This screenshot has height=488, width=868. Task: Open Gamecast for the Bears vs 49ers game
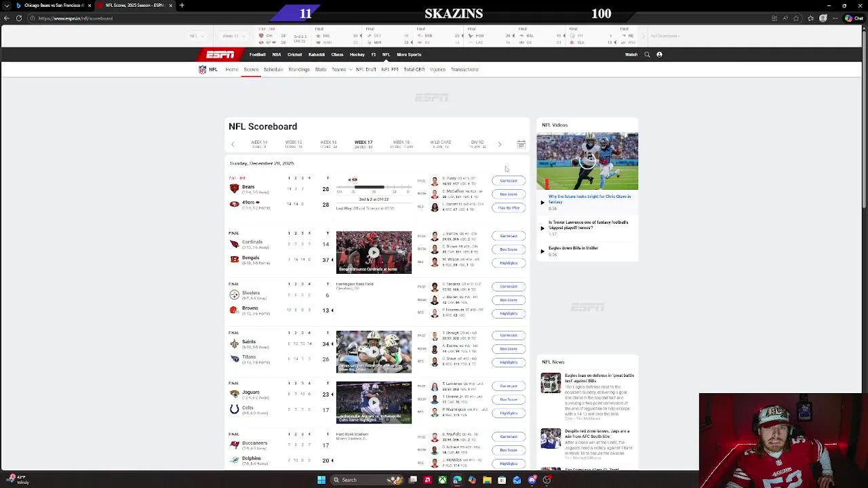coord(509,181)
